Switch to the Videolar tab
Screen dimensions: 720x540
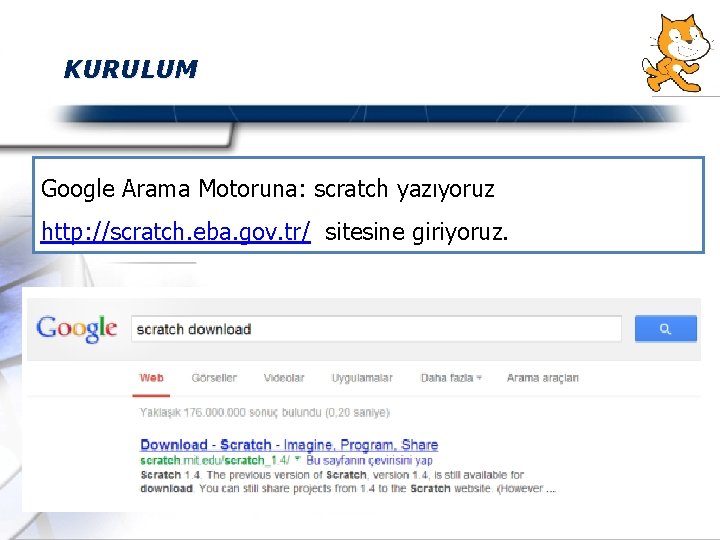pos(284,378)
